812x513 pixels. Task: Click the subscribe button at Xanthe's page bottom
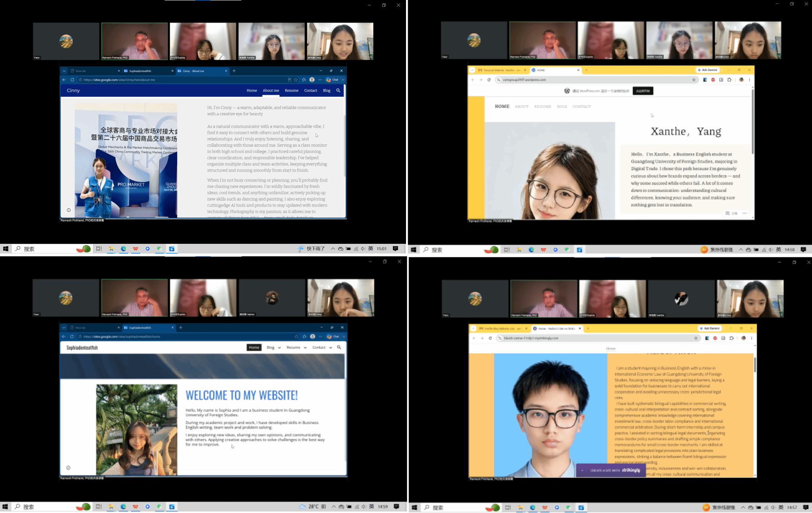click(732, 213)
